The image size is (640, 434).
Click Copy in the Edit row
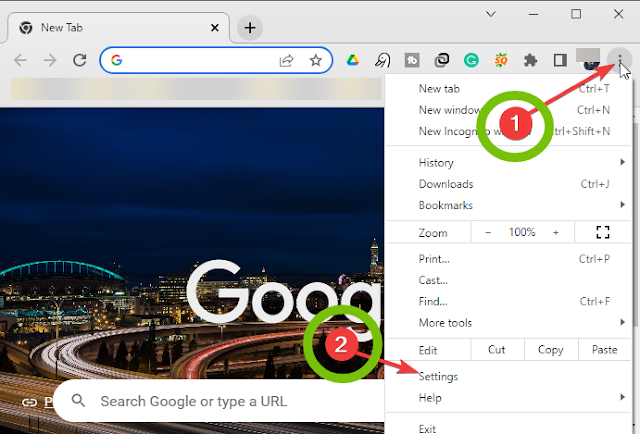pyautogui.click(x=551, y=350)
